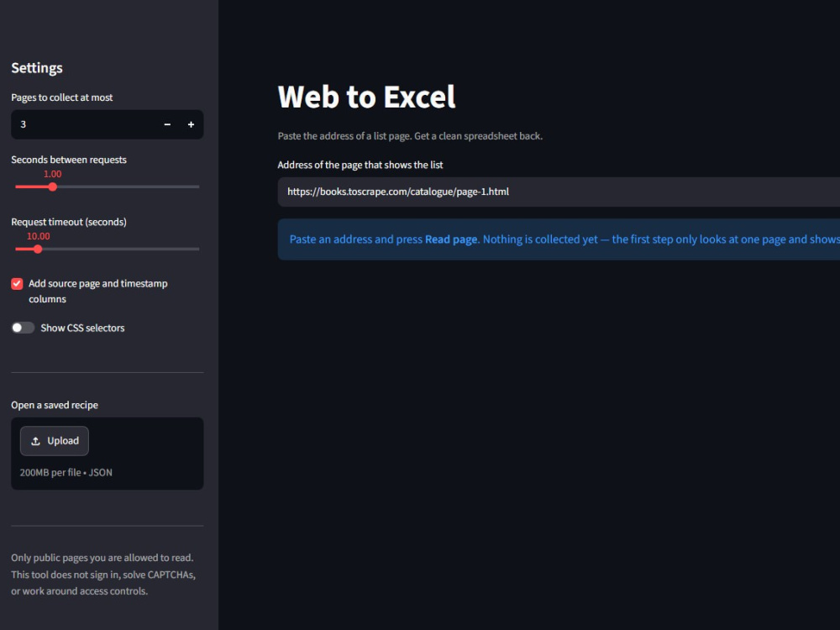Click the blue 'Read page' info message
The image size is (840, 630).
point(559,239)
